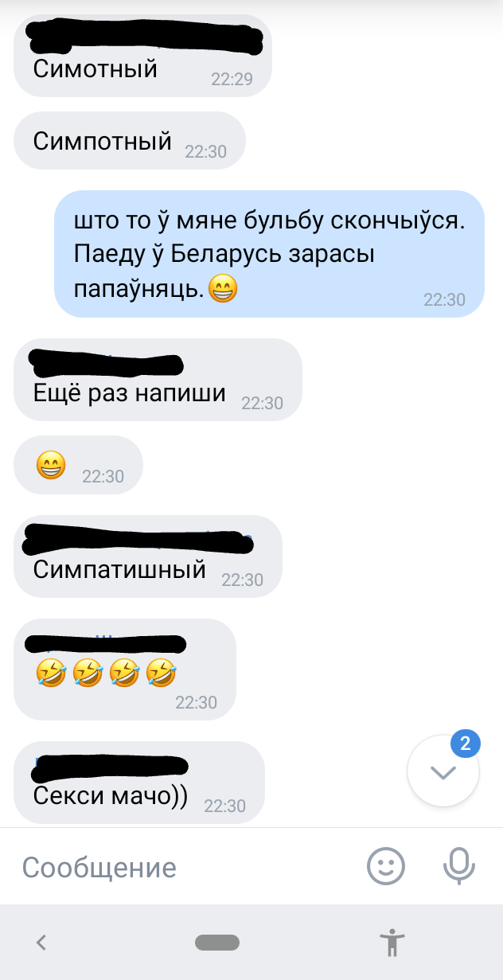This screenshot has height=980, width=503.
Task: Tap the four laughing emojis message
Action: (x=126, y=669)
